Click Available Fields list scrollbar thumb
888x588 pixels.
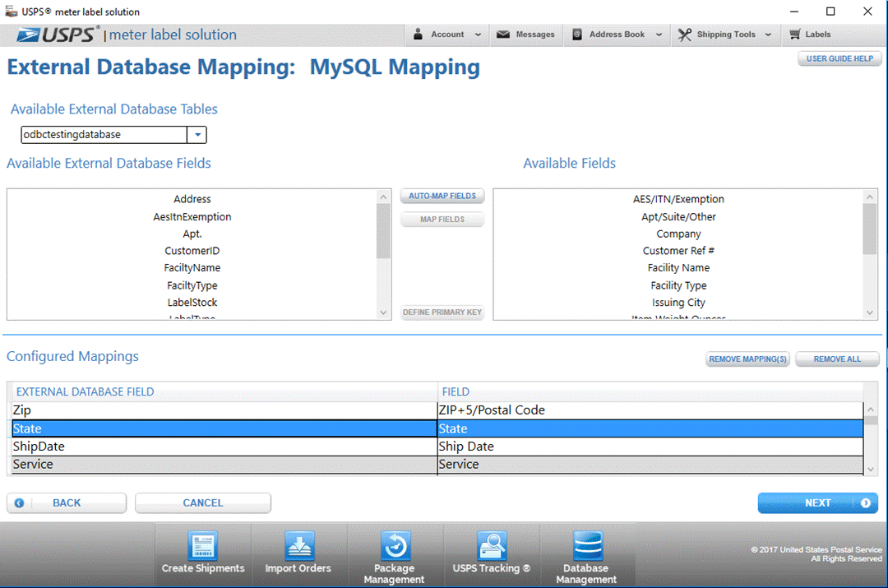click(870, 229)
